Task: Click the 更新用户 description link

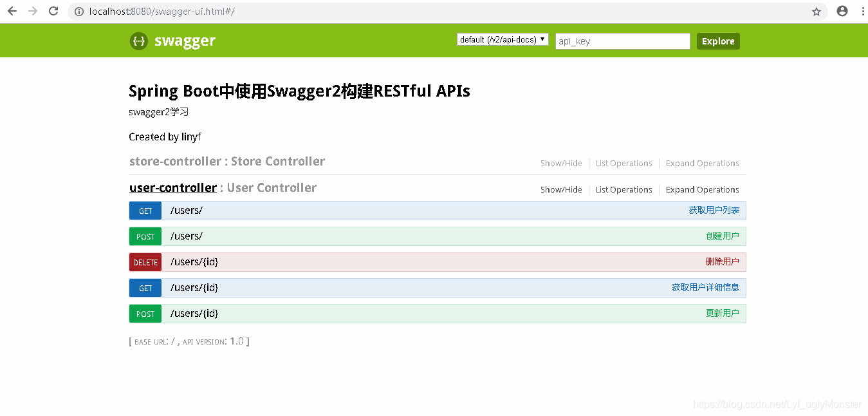Action: 723,314
